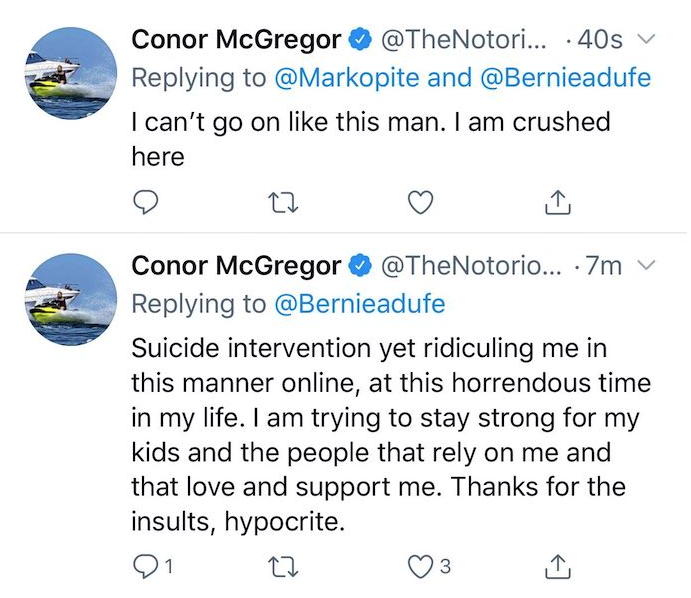Tap the jet ski avatar on the first tweet
The width and height of the screenshot is (691, 598).
(70, 74)
